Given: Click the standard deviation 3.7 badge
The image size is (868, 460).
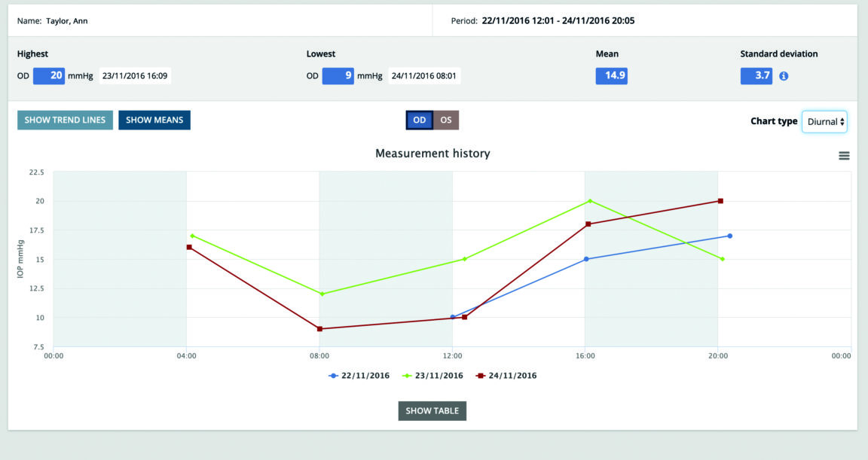Looking at the screenshot, I should click(756, 76).
